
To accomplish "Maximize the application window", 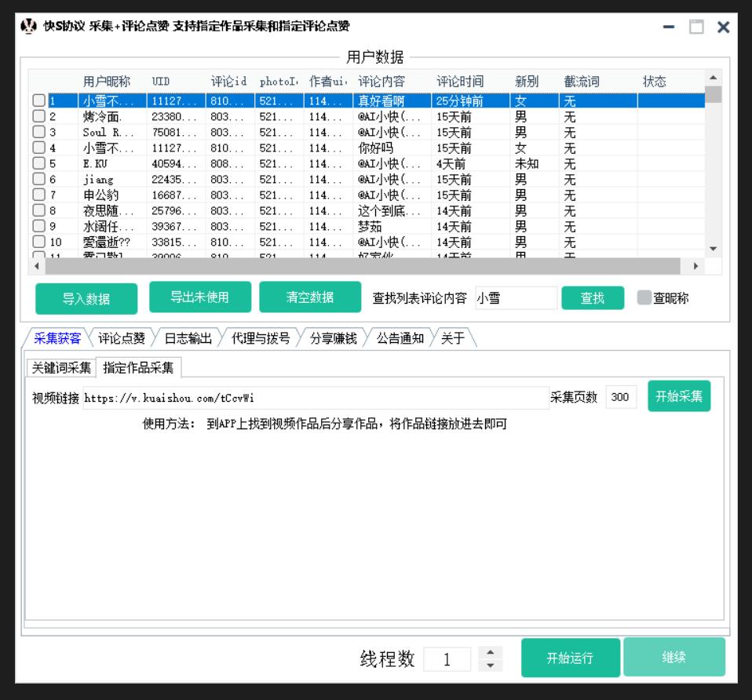I will coord(695,27).
